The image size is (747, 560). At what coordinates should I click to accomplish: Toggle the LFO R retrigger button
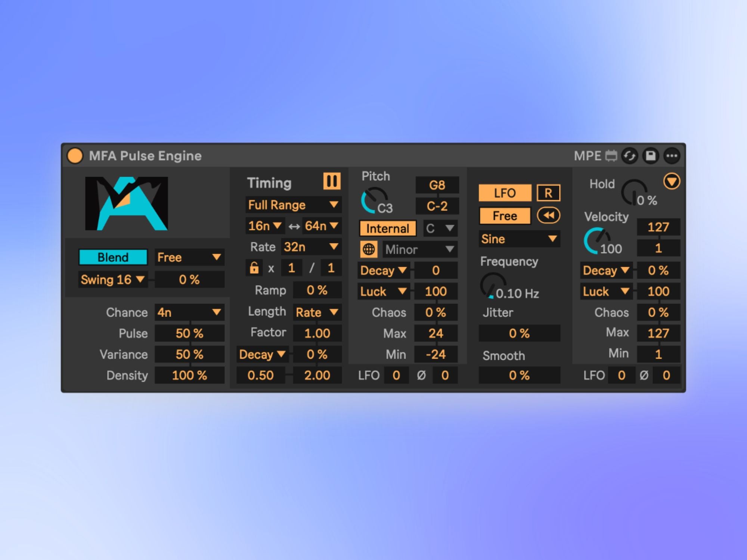coord(548,193)
